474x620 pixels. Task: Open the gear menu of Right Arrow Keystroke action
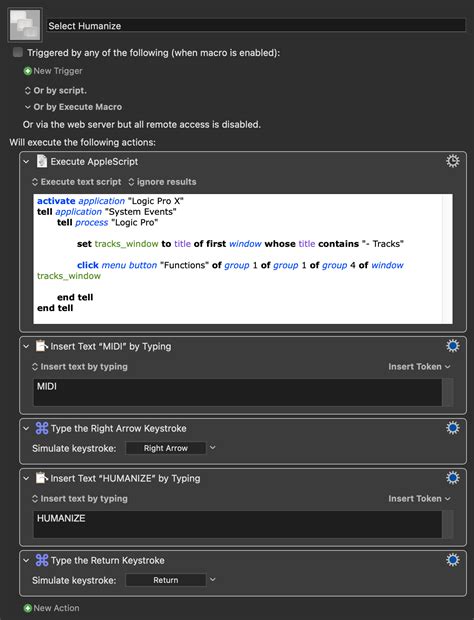[453, 428]
